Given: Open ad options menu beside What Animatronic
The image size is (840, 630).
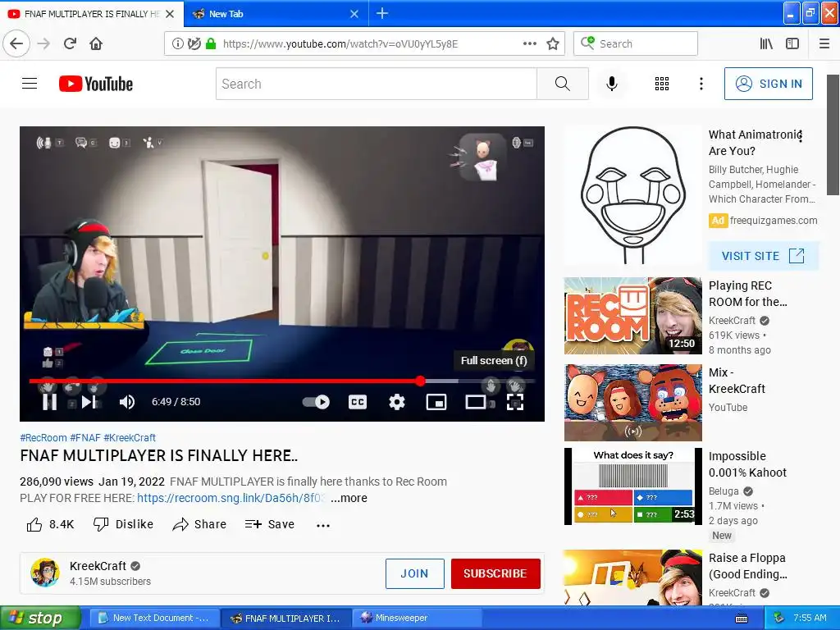Looking at the screenshot, I should click(x=801, y=135).
